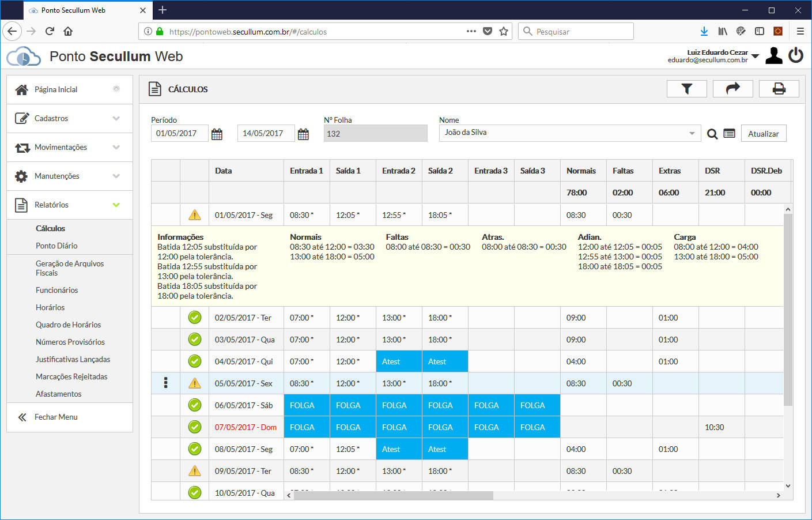The height and width of the screenshot is (520, 812).
Task: Open the Nome employee dropdown
Action: point(692,133)
